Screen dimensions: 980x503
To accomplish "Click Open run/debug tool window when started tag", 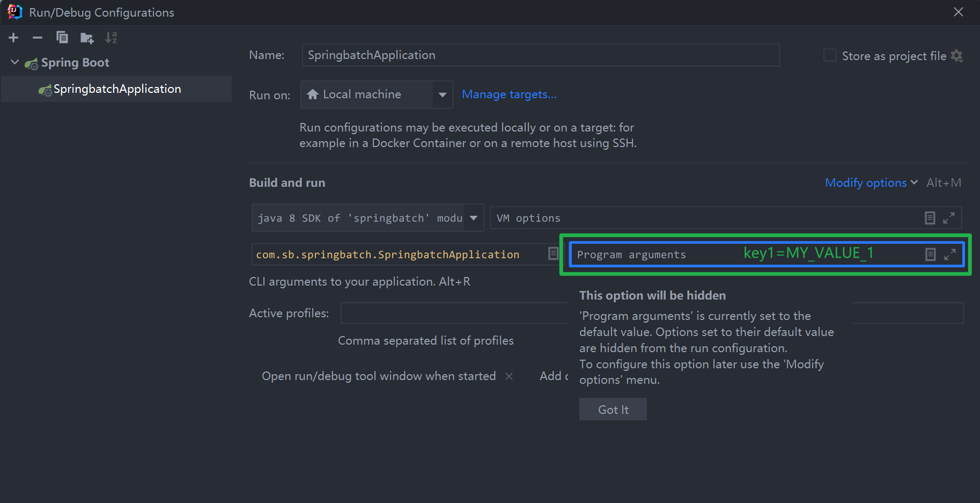I will pos(379,376).
